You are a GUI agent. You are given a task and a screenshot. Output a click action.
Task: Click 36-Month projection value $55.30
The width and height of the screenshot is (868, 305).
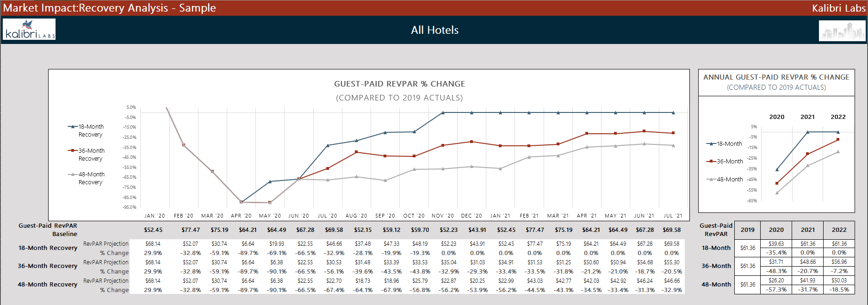pos(671,262)
